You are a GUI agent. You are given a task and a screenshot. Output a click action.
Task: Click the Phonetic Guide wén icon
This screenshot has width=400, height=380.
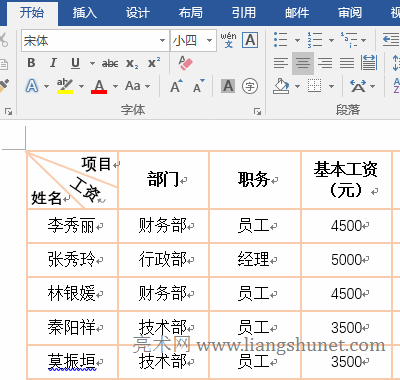click(x=228, y=40)
